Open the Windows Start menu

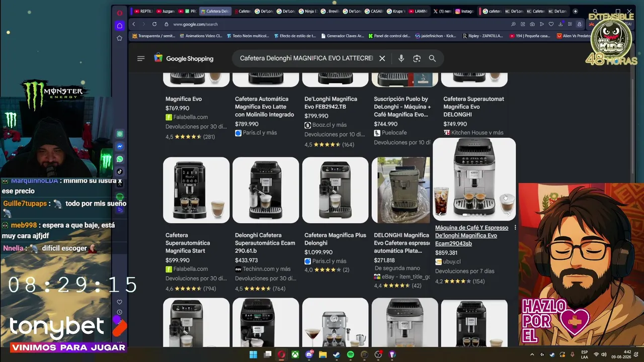pyautogui.click(x=253, y=354)
